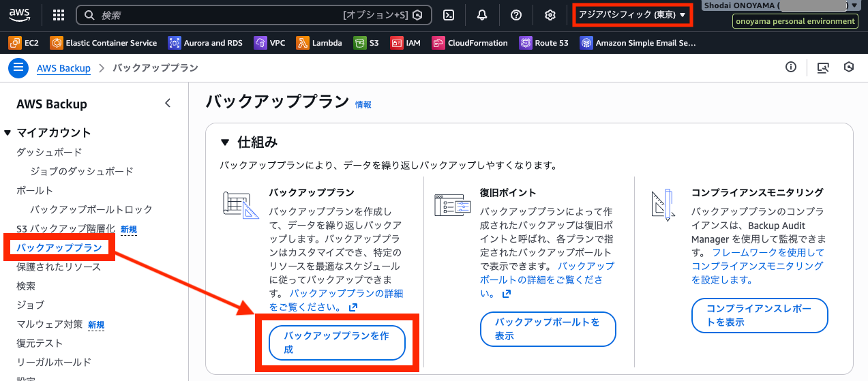The image size is (868, 381).
Task: Open 検索 in sidebar
Action: click(26, 286)
